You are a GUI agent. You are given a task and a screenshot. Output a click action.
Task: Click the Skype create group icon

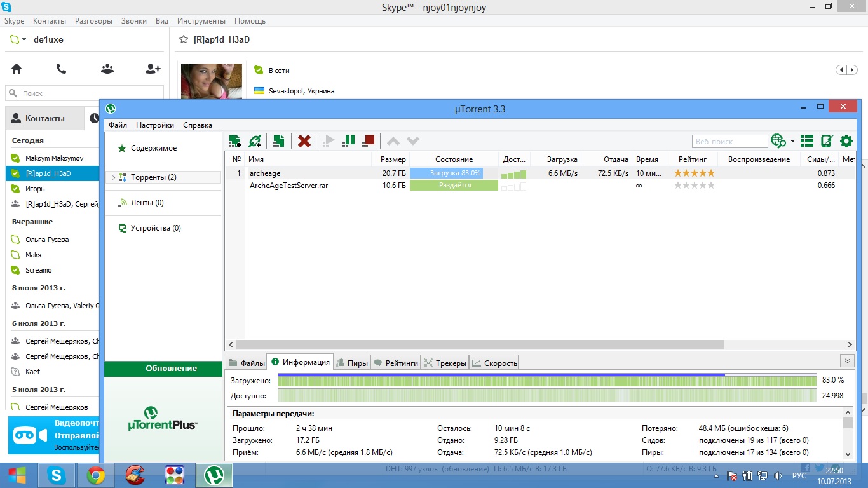pos(107,69)
